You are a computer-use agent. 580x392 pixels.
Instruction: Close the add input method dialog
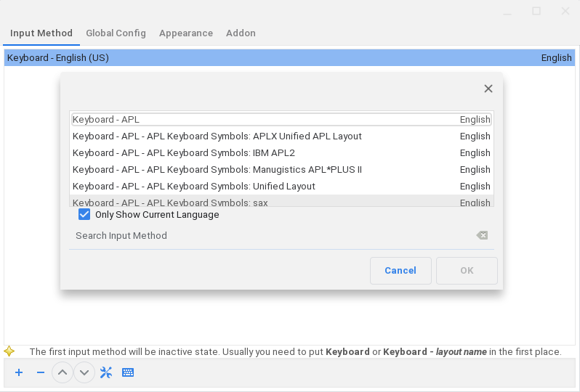(x=488, y=89)
